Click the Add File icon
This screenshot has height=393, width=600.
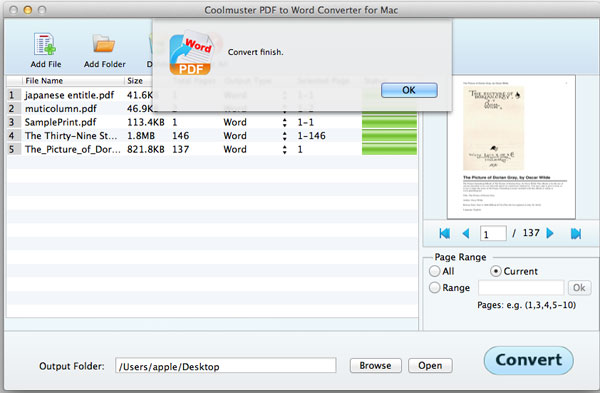click(45, 44)
